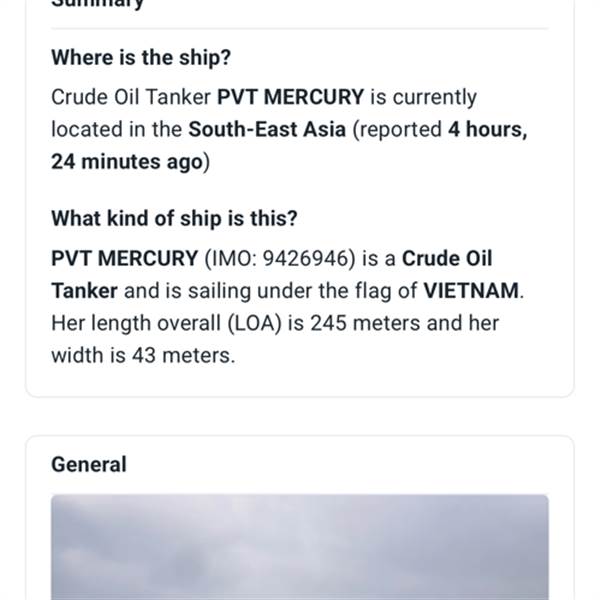Click '24 minutes ago' text
600x600 pixels.
tap(127, 161)
